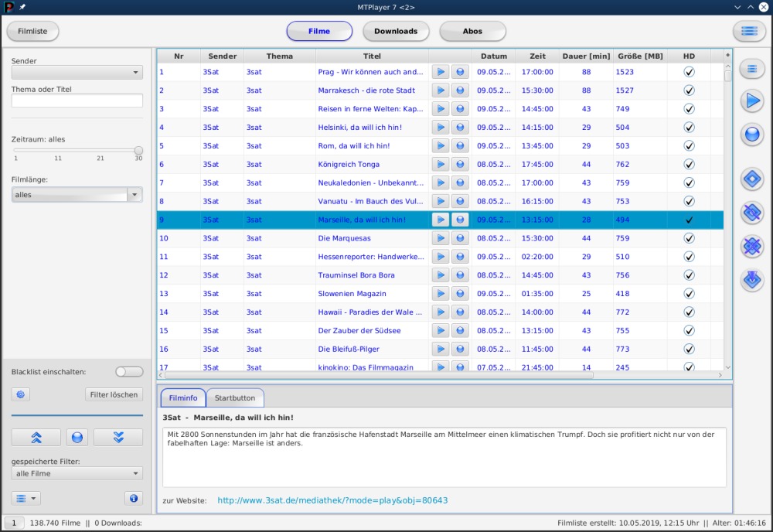Viewport: 773px width, 532px height.
Task: Play 'Die Marquesas' entry
Action: pyautogui.click(x=441, y=238)
